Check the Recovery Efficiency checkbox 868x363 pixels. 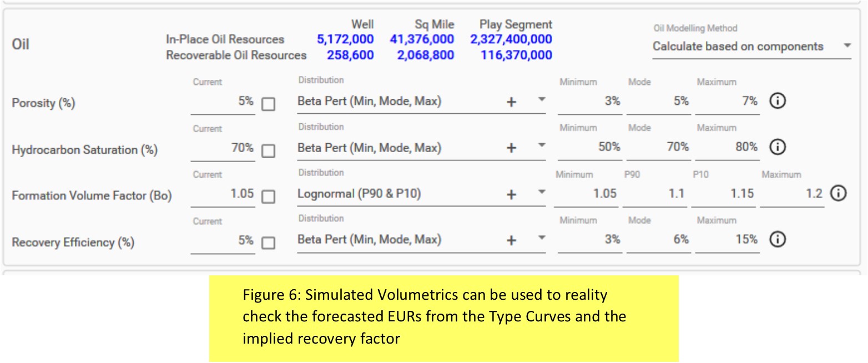pos(268,243)
